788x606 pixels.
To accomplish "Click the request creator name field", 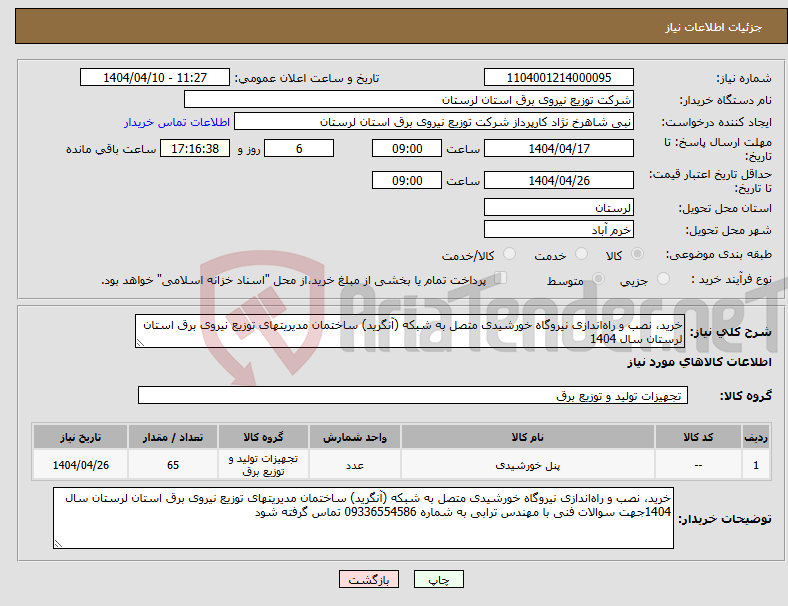I will point(434,122).
